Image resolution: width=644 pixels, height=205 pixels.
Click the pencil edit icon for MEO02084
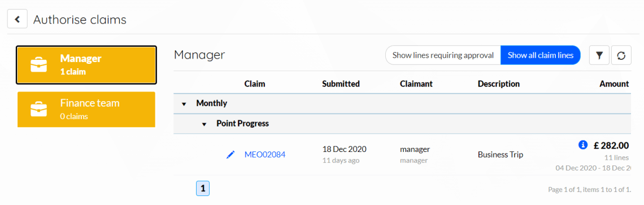click(231, 155)
